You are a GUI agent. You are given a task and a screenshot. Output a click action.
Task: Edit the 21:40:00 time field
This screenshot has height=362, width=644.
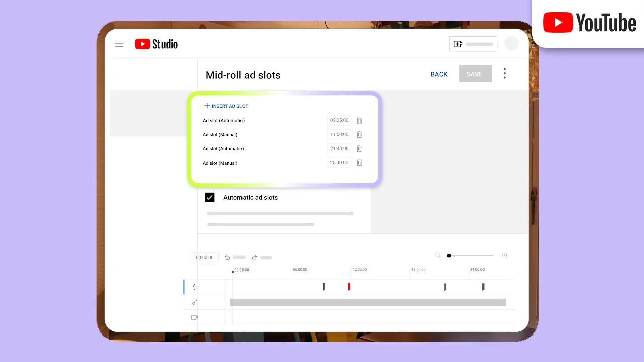[x=339, y=149]
